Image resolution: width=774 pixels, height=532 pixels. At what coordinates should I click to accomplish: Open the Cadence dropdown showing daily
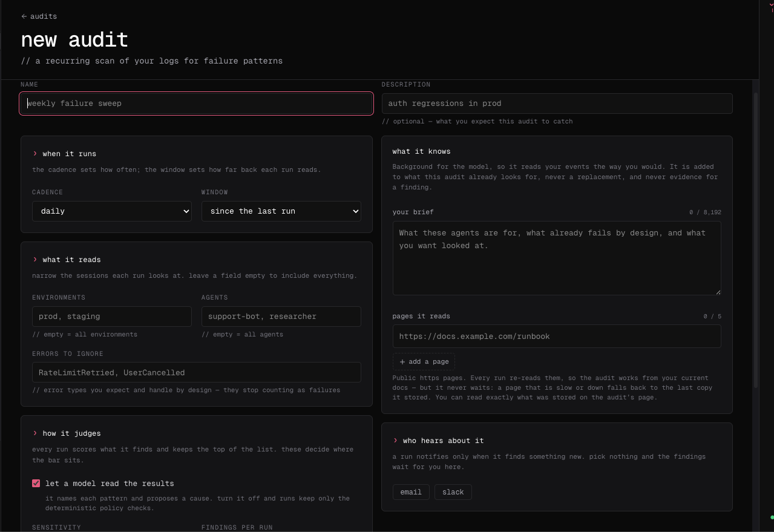[x=112, y=211]
